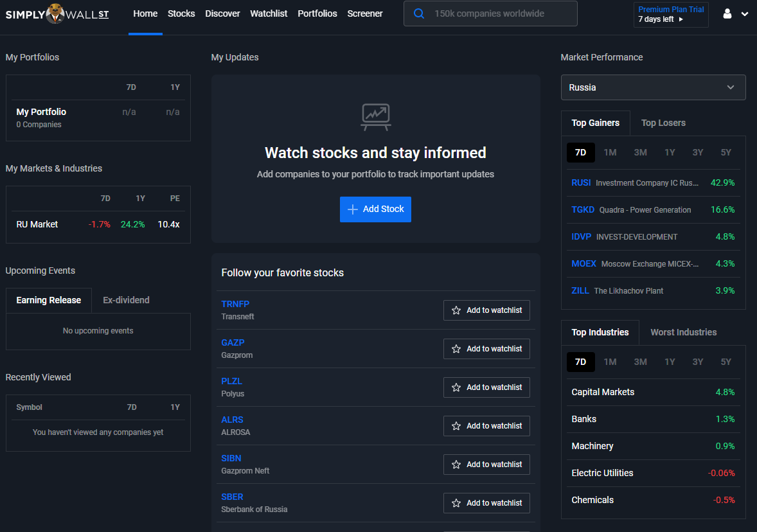Select 1Y period for Top Industries
The image size is (757, 532).
point(670,362)
